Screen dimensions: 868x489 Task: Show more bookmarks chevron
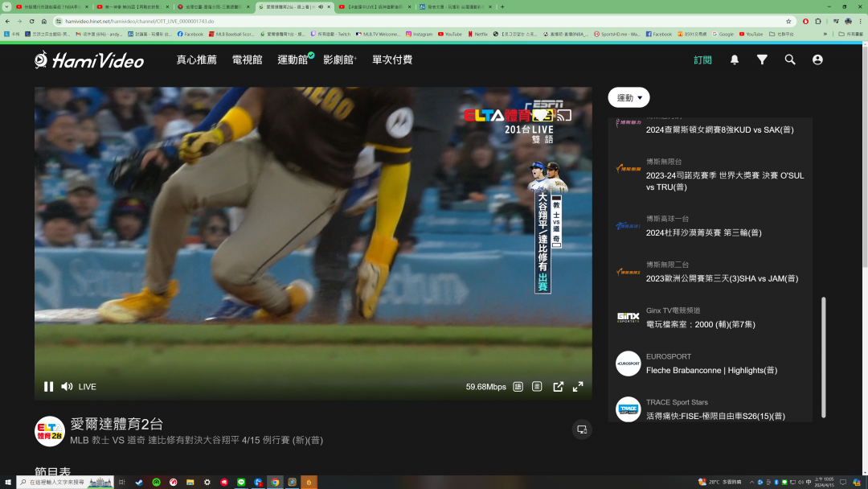pyautogui.click(x=825, y=34)
